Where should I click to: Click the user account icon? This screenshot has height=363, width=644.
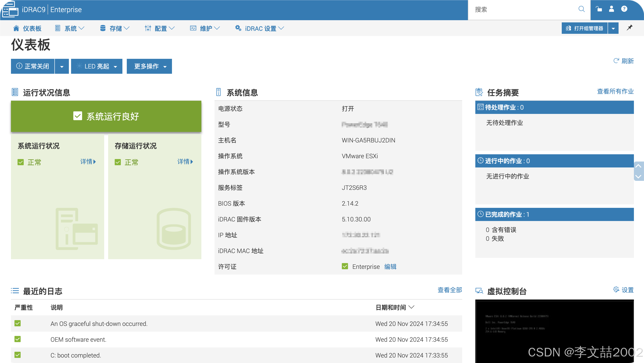pos(611,9)
